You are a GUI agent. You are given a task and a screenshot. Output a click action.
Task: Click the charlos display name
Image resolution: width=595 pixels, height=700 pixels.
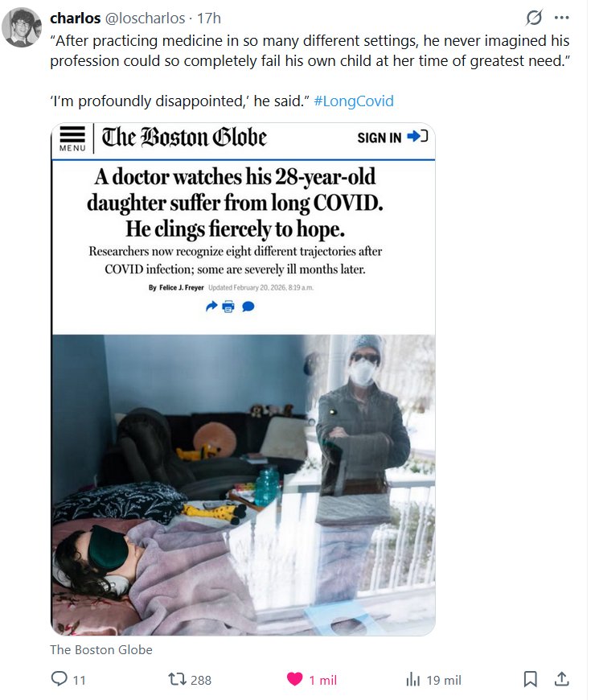coord(76,19)
